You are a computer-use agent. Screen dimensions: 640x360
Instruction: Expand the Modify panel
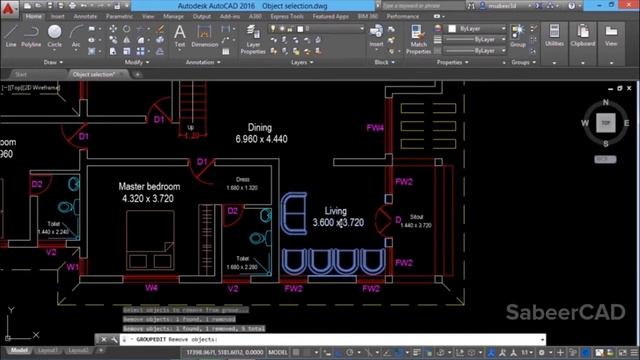137,62
